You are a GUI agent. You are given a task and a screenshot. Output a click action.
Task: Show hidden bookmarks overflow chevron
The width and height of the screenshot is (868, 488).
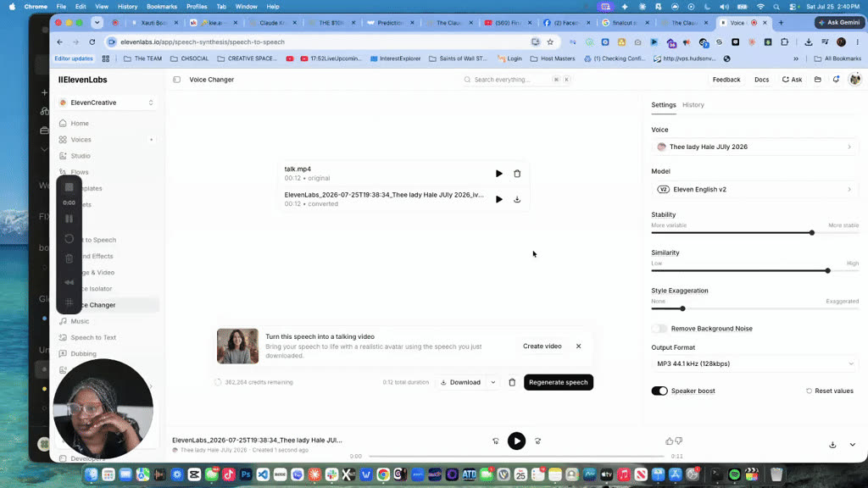pyautogui.click(x=796, y=58)
